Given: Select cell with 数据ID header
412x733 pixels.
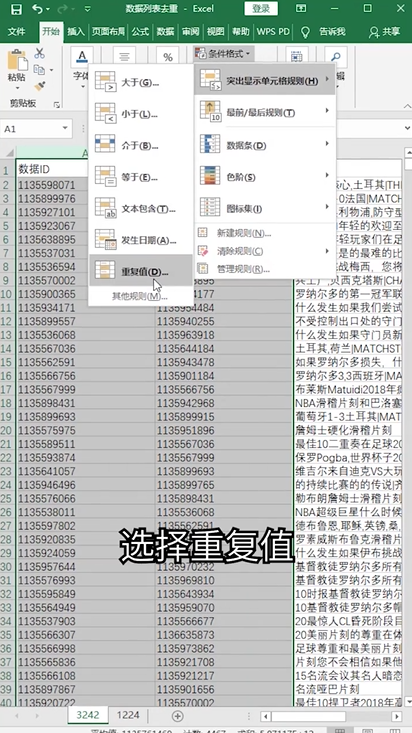Looking at the screenshot, I should 52,169.
